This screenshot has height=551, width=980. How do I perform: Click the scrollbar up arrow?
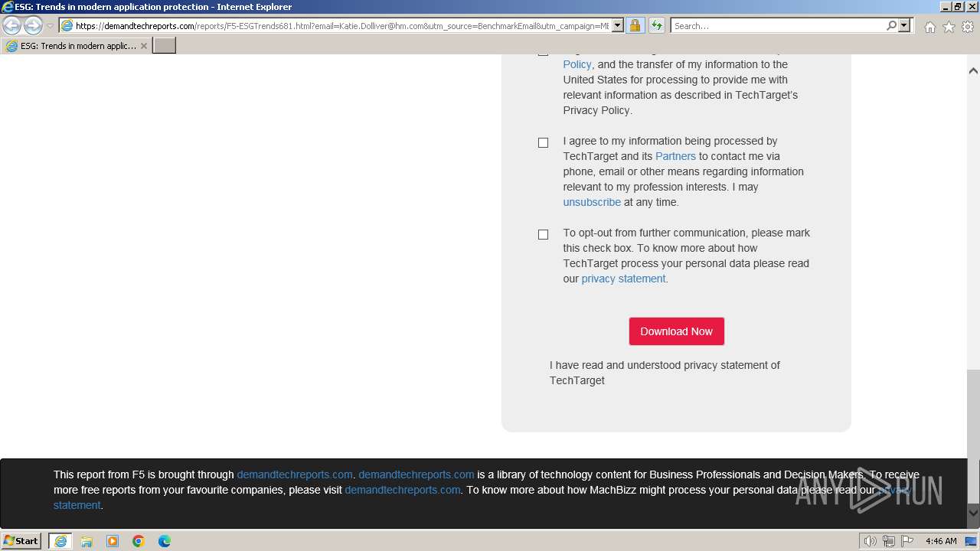973,70
